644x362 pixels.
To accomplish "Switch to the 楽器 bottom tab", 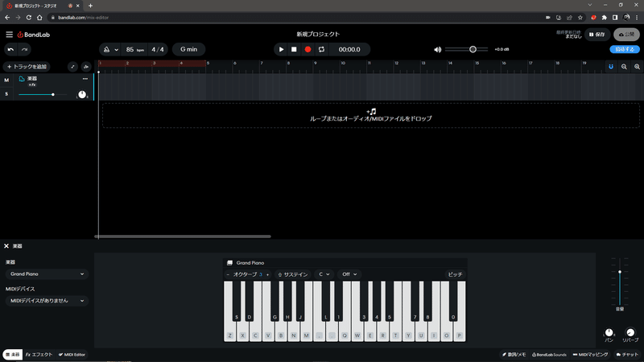I will (x=13, y=355).
